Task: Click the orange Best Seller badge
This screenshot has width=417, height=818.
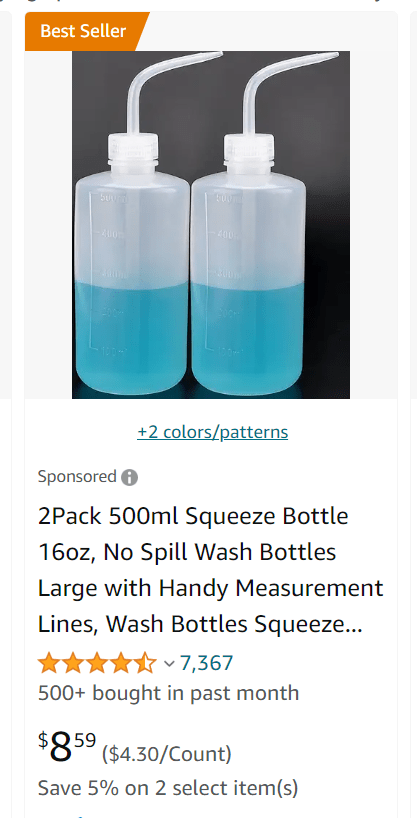Action: coord(84,31)
